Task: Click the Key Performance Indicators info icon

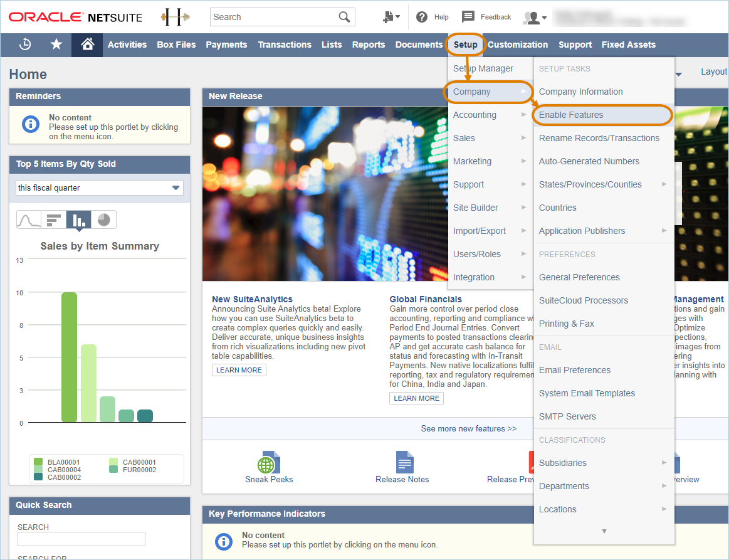Action: pos(224,542)
